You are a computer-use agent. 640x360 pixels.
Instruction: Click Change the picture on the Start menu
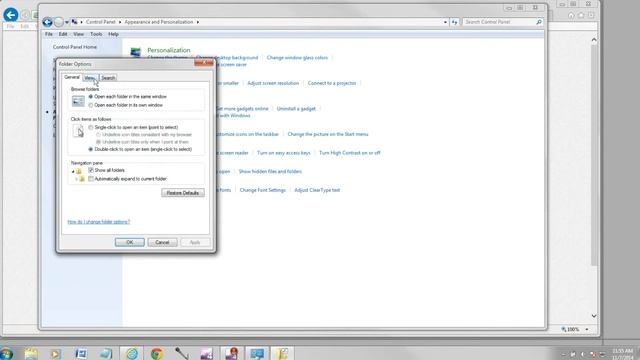tap(328, 134)
